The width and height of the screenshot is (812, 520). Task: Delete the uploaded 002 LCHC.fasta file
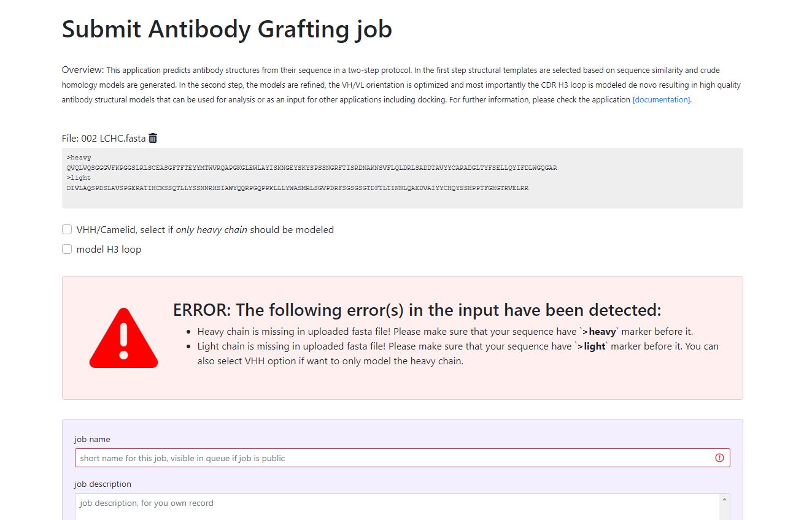(x=153, y=138)
